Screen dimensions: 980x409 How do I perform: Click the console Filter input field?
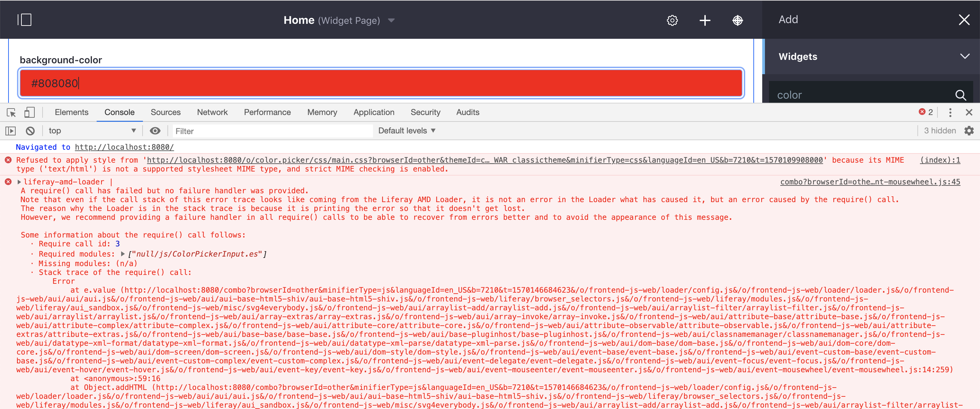point(272,131)
